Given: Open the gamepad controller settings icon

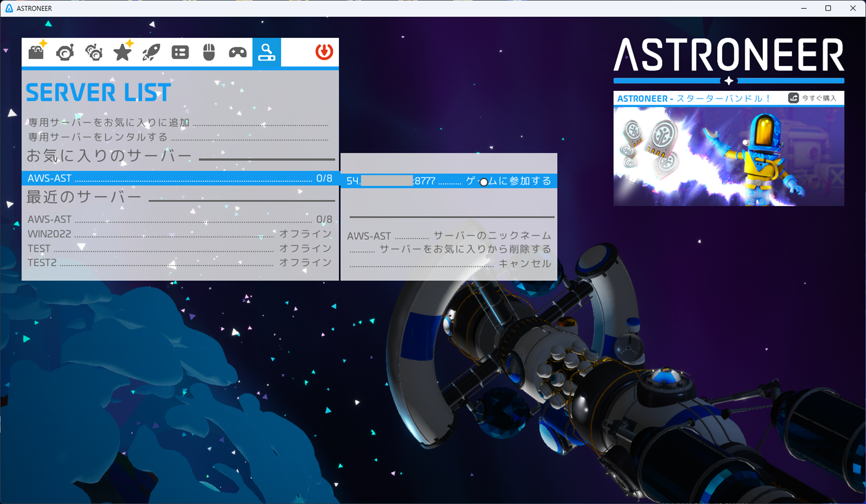Looking at the screenshot, I should click(238, 52).
